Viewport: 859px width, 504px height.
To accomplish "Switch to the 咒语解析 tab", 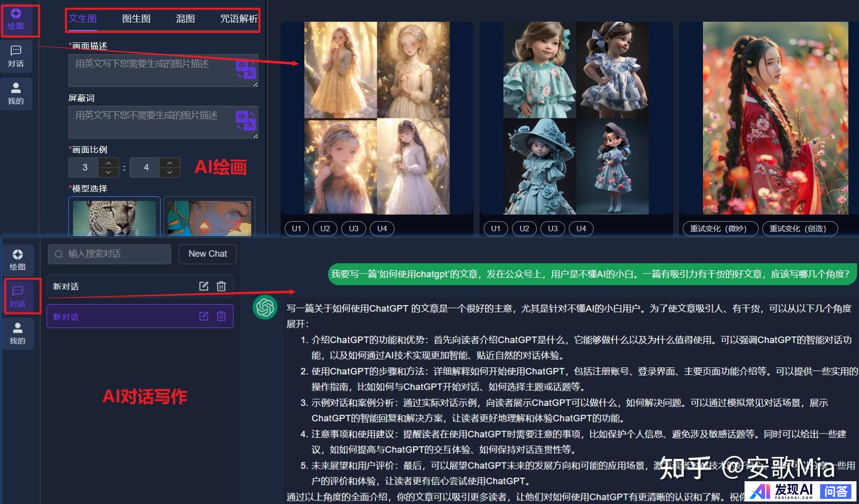I will coord(239,19).
